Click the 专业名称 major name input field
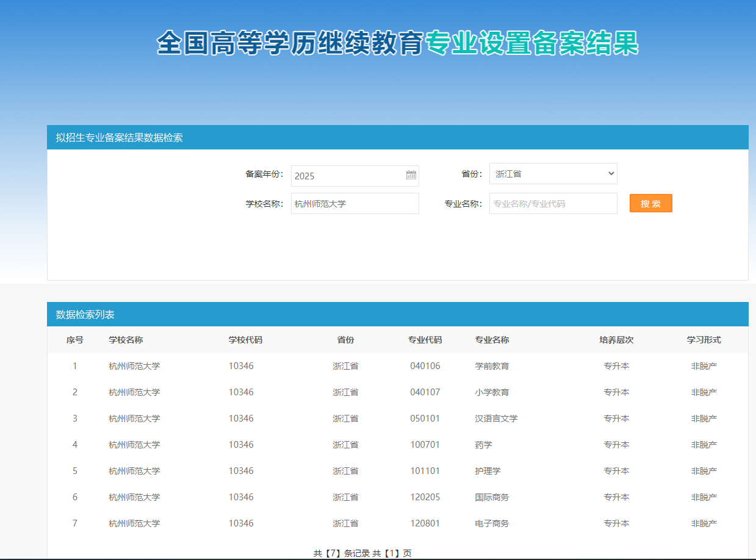The image size is (756, 560). (x=553, y=204)
